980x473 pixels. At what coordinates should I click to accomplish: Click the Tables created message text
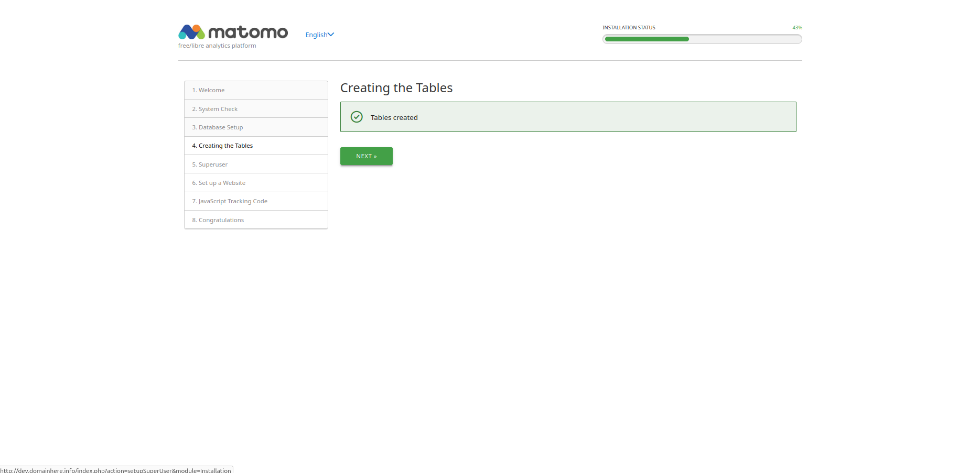point(394,117)
